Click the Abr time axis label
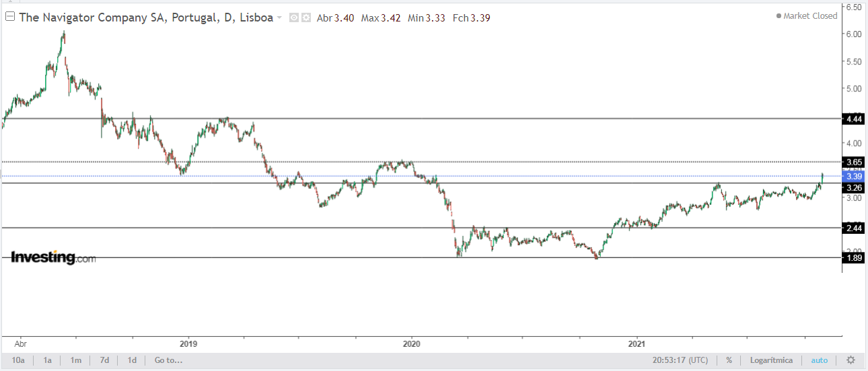868x371 pixels. coord(20,343)
